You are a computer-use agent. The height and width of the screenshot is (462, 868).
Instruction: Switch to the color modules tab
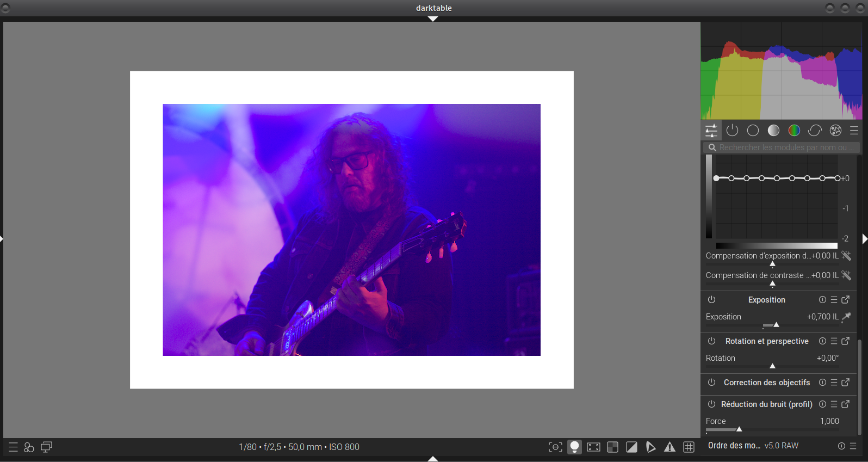tap(794, 131)
